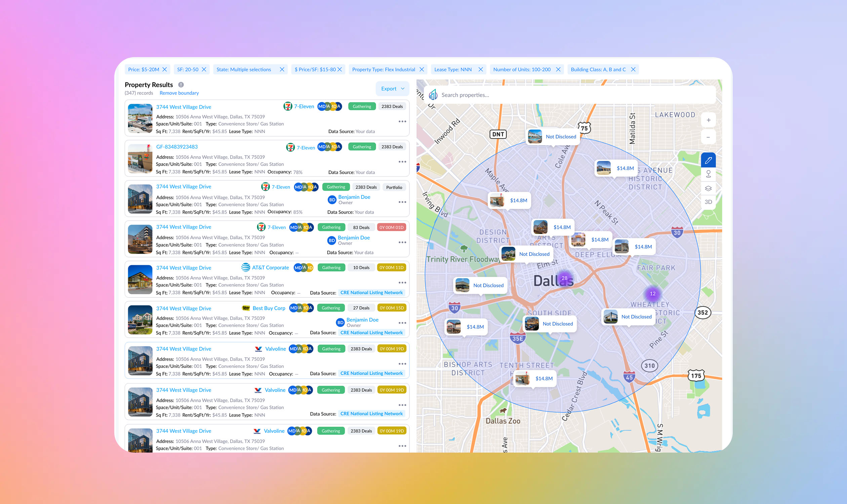Zoom in on the map
Image resolution: width=847 pixels, height=504 pixels.
709,120
